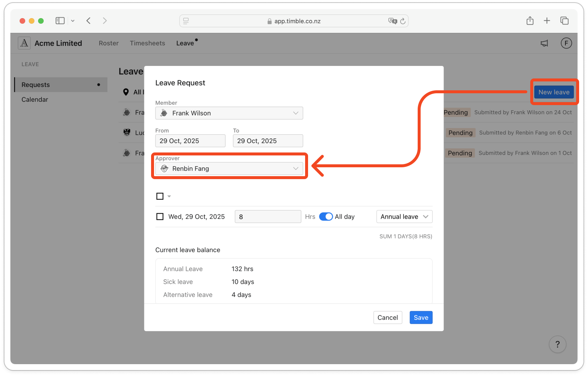The width and height of the screenshot is (588, 376).
Task: Go back with the Safari back arrow
Action: pos(88,21)
